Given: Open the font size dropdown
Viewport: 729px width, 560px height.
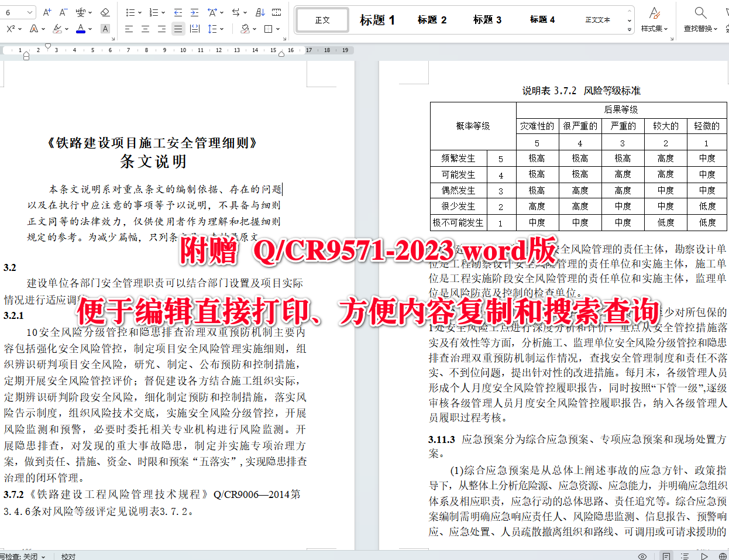Looking at the screenshot, I should point(29,11).
